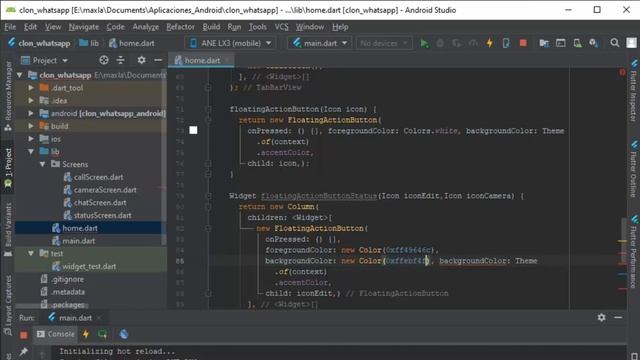Expand the .idea folder
The image size is (640, 360).
(x=31, y=100)
